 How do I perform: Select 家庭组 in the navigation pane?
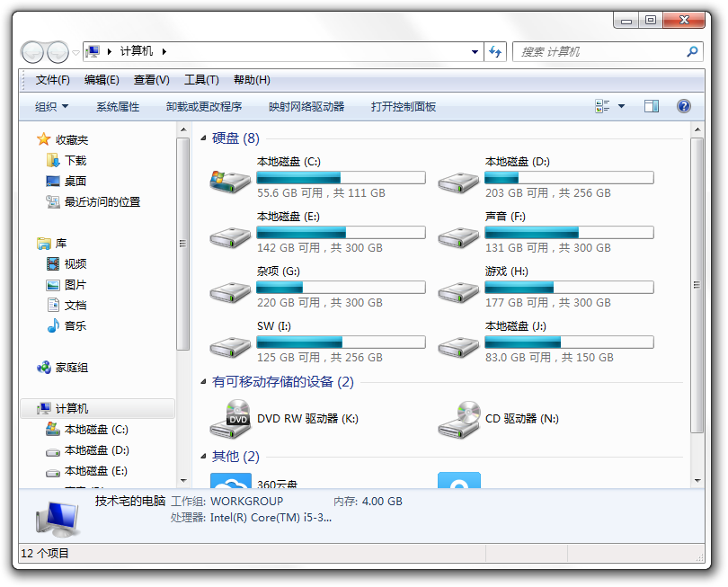point(71,368)
